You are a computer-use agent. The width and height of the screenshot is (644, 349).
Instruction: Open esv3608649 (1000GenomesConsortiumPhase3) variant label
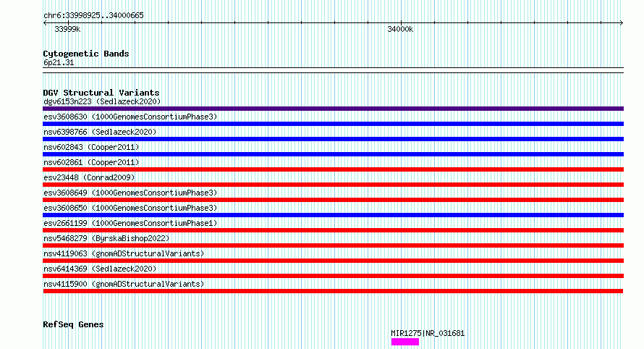click(x=130, y=193)
